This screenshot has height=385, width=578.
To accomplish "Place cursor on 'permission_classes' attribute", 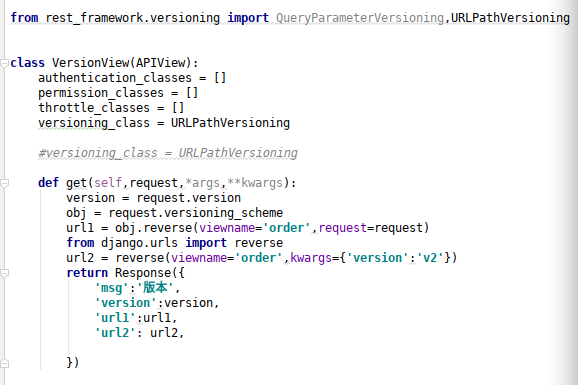I will click(101, 93).
